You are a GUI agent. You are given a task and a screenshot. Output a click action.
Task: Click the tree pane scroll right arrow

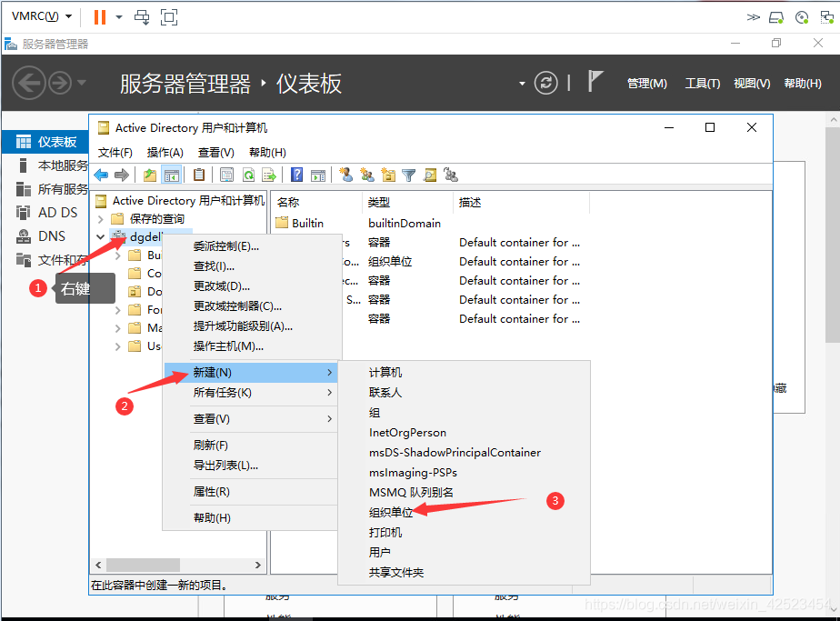coord(257,566)
